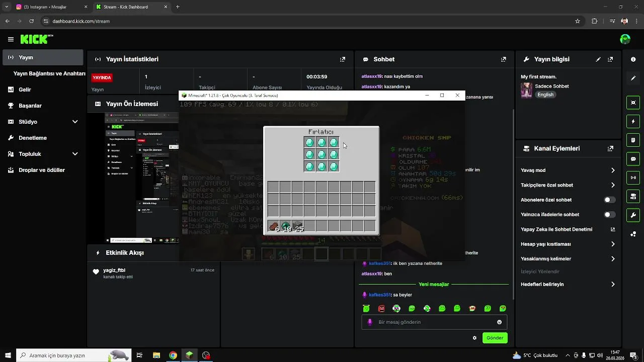Open Minecraft launcher icon in taskbar
The width and height of the screenshot is (644, 362).
(x=189, y=355)
